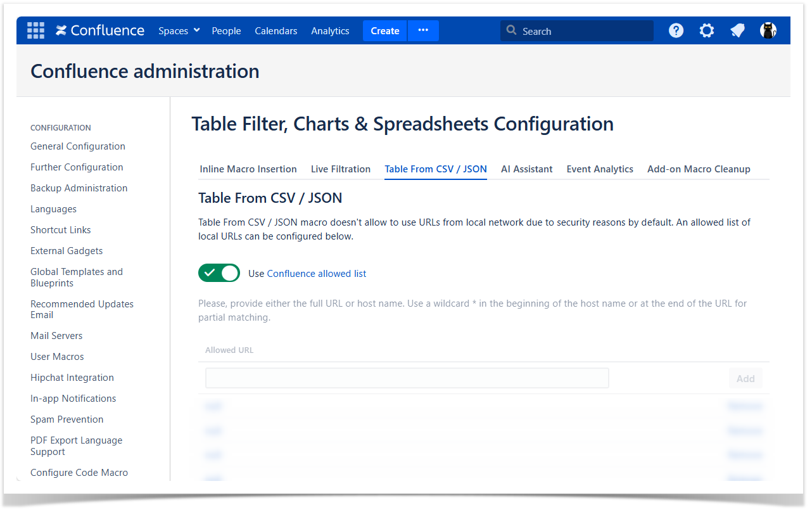
Task: Click the three-dots more create options
Action: click(x=423, y=30)
